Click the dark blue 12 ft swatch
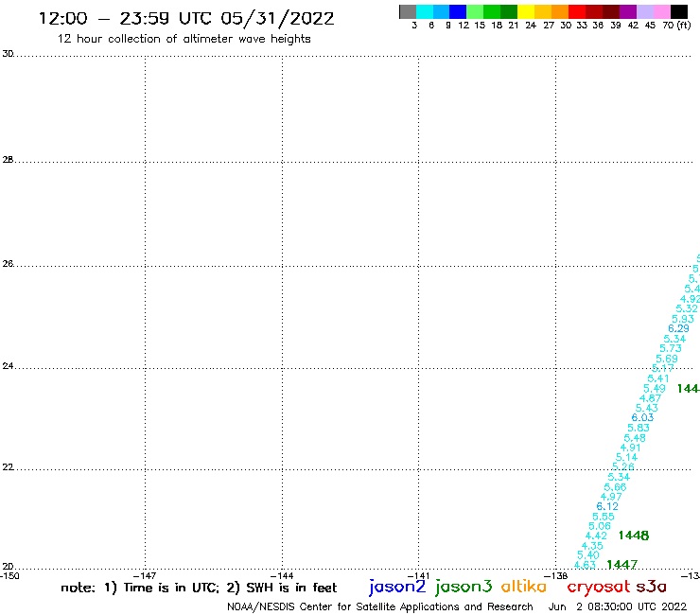Screen dimensions: 700x615 pyautogui.click(x=458, y=12)
